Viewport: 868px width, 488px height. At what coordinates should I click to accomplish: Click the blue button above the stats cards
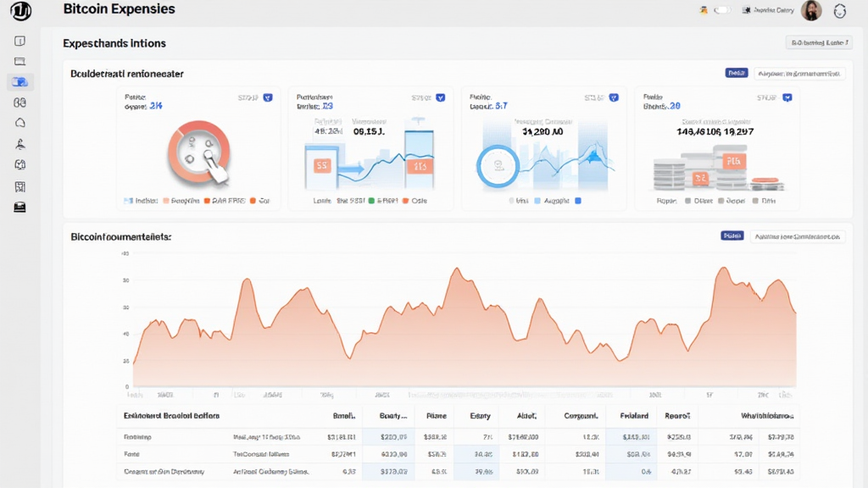tap(736, 74)
